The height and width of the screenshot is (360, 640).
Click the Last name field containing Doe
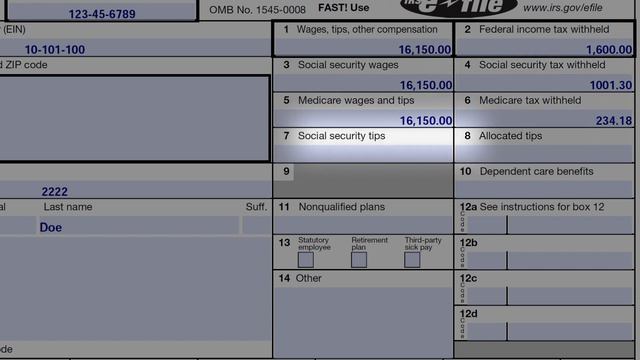pos(138,226)
